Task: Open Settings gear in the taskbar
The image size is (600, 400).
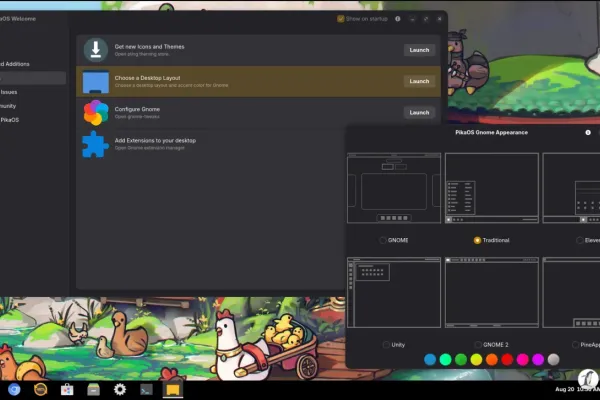Action: tap(120, 390)
